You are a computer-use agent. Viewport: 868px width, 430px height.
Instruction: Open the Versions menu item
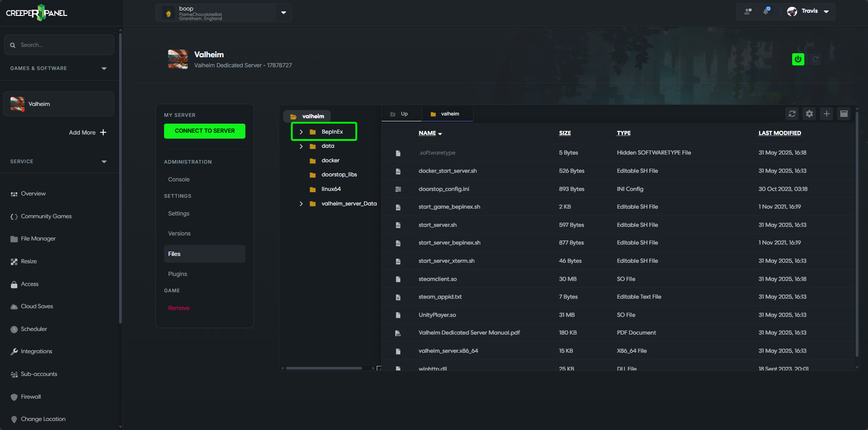(179, 234)
